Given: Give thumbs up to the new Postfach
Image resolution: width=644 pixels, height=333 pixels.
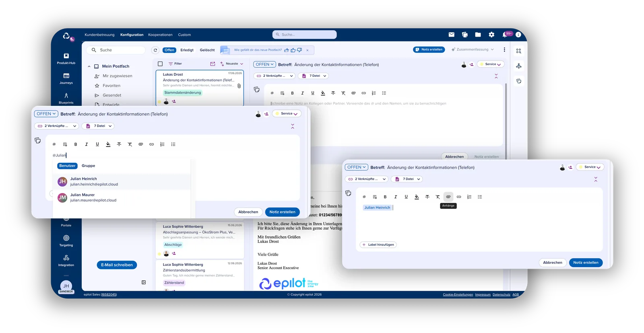Looking at the screenshot, I should 293,50.
